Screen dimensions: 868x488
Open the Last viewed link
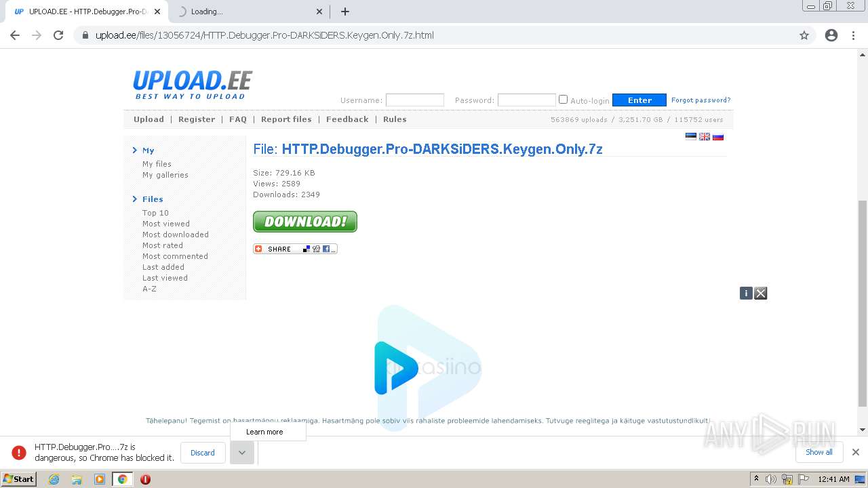pos(165,278)
